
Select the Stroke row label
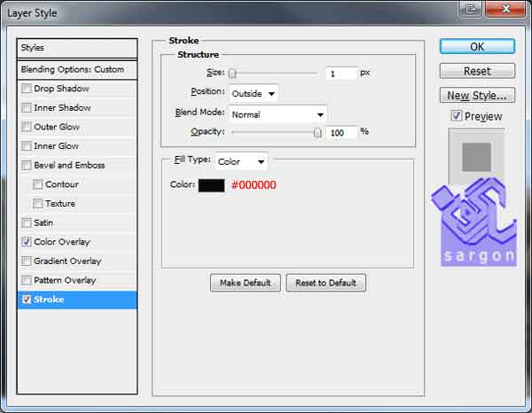tap(49, 300)
